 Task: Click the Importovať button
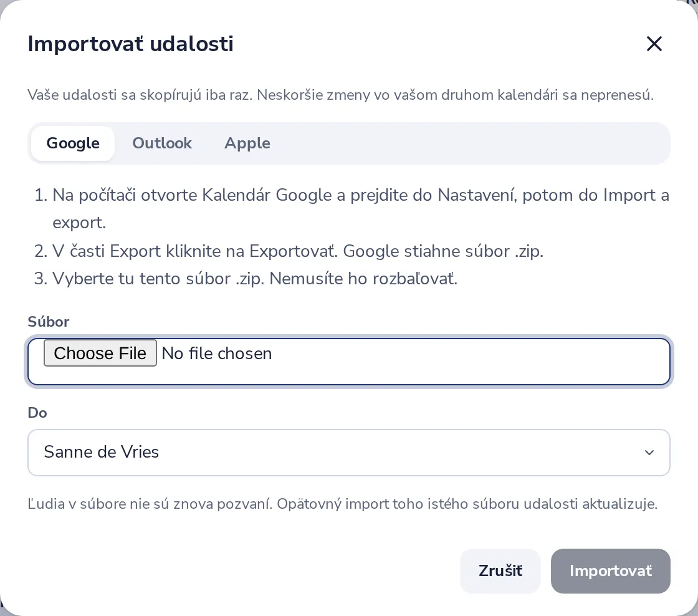click(x=610, y=570)
